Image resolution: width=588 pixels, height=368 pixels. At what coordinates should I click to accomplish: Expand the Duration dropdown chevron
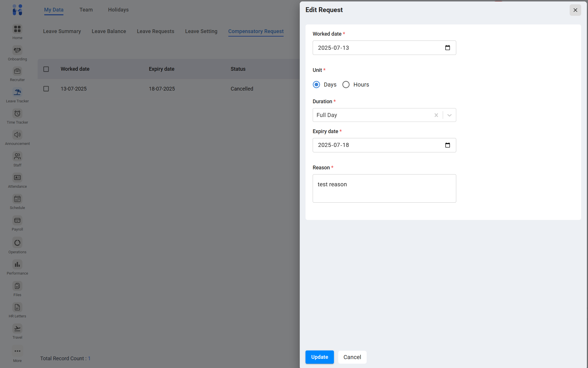pos(449,115)
